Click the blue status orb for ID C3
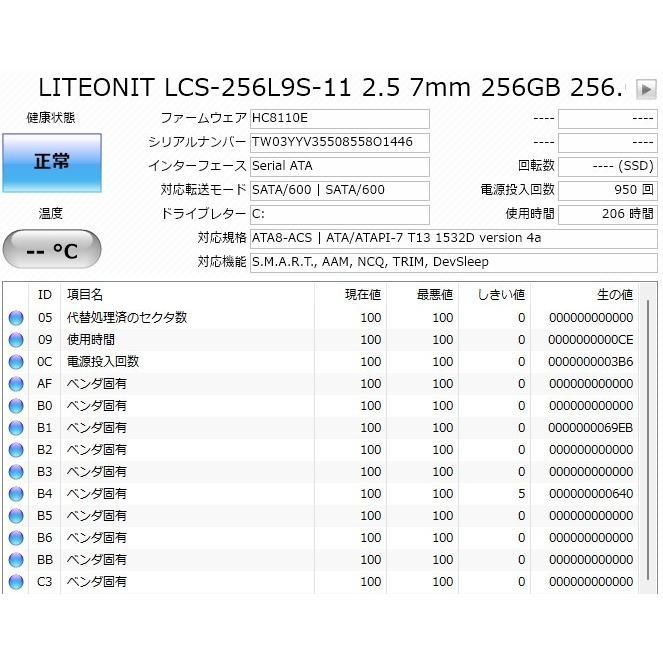 click(x=16, y=582)
